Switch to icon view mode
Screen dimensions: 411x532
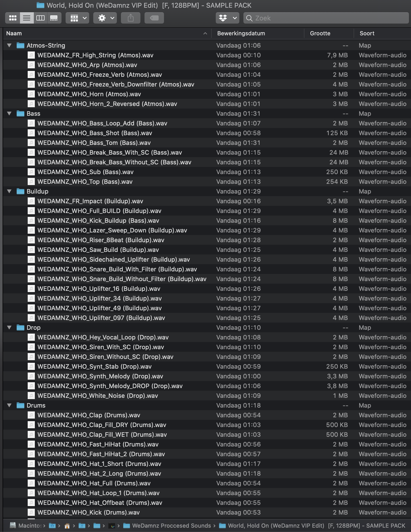13,18
